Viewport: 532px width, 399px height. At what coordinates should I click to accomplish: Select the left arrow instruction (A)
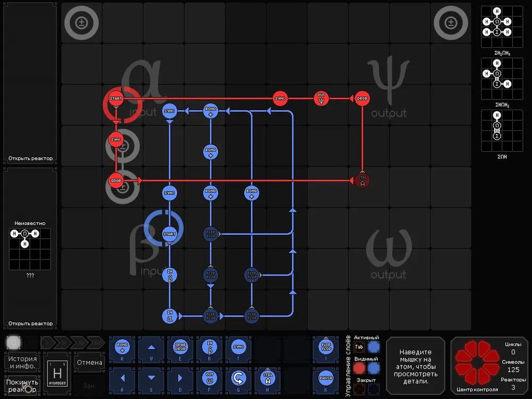122,380
